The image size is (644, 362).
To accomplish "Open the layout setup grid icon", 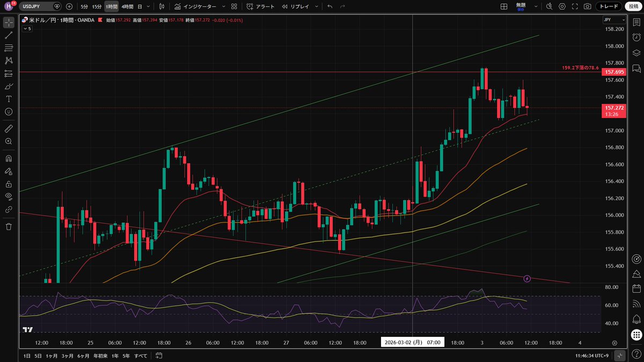I will pyautogui.click(x=504, y=6).
